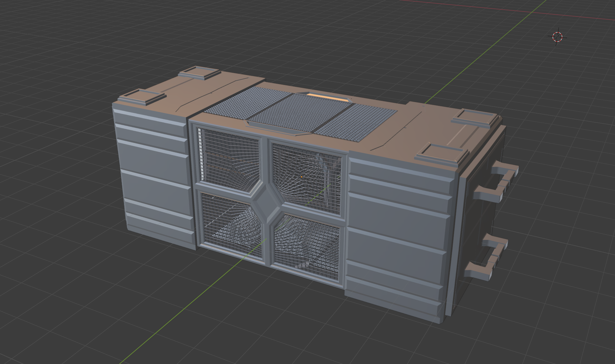Select the lower-left fan grille
The height and width of the screenshot is (364, 615).
coord(231,225)
